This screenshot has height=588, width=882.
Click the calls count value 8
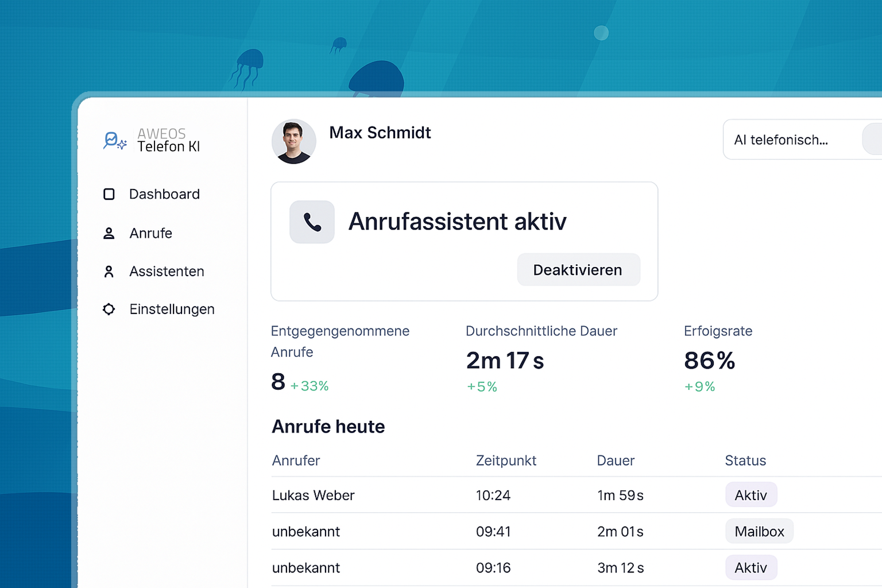(278, 382)
